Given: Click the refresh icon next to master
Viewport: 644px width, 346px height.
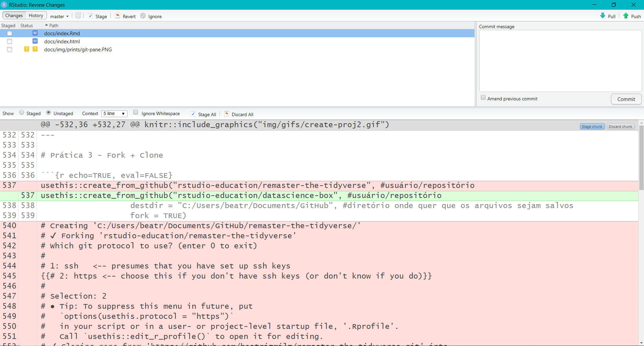Looking at the screenshot, I should 78,16.
